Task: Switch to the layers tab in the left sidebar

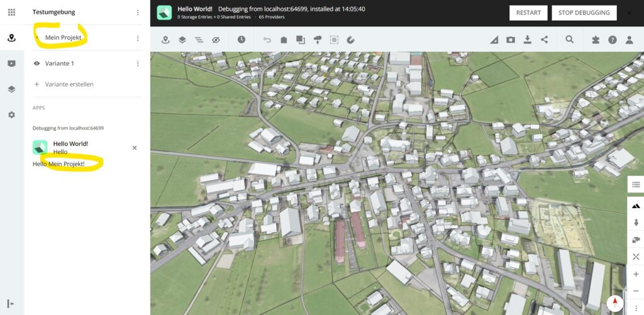Action: pos(11,89)
